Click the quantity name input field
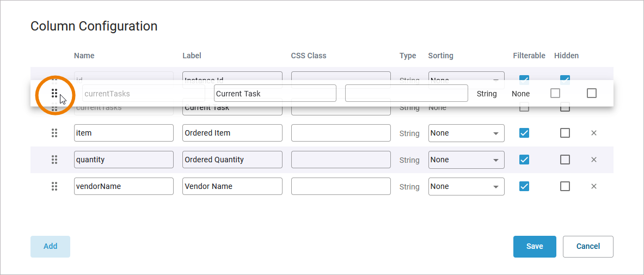Viewport: 644px width, 275px height. coord(124,160)
